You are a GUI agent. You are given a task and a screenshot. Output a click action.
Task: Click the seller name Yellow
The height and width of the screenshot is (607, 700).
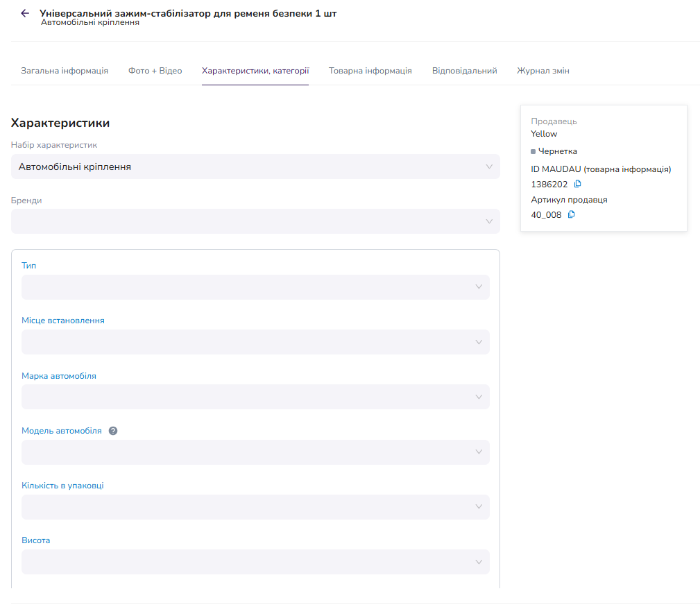(x=544, y=134)
